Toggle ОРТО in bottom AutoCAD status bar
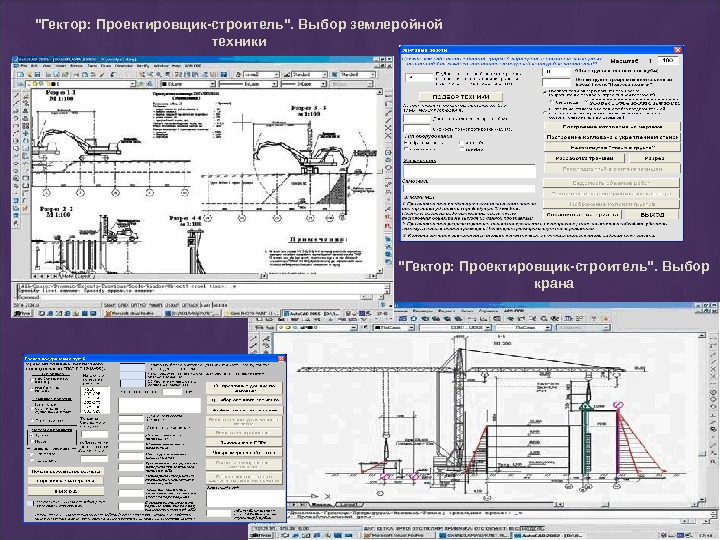Screen dimensions: 720x540 tap(403, 529)
